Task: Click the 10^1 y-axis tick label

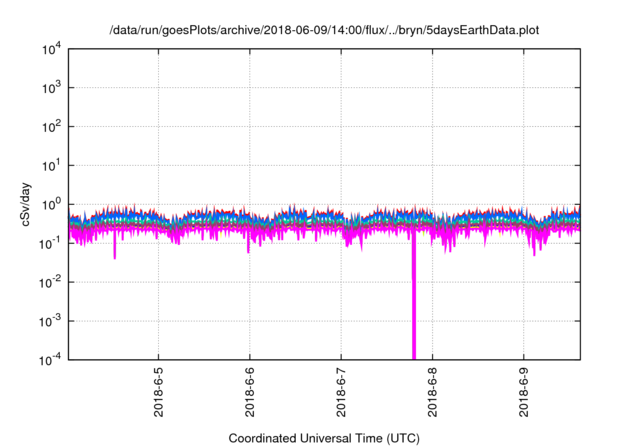Action: pos(52,166)
